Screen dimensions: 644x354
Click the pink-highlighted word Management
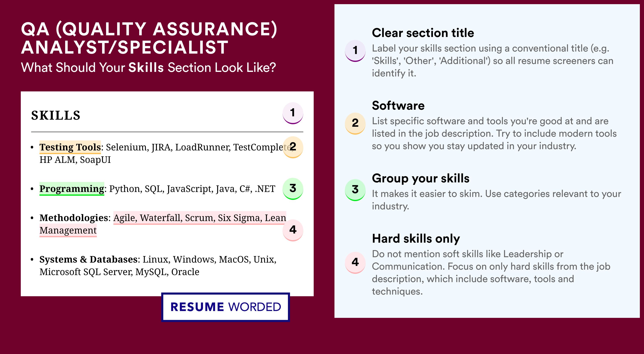coord(68,230)
